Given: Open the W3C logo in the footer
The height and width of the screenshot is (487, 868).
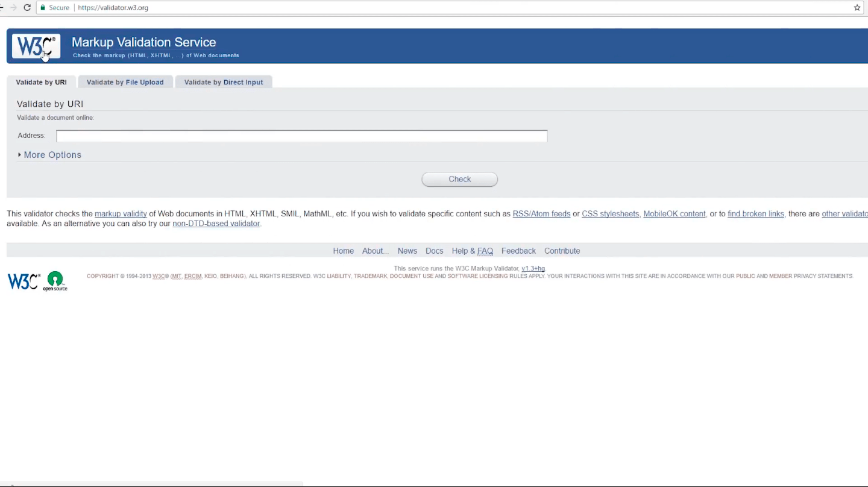Looking at the screenshot, I should pos(24,281).
